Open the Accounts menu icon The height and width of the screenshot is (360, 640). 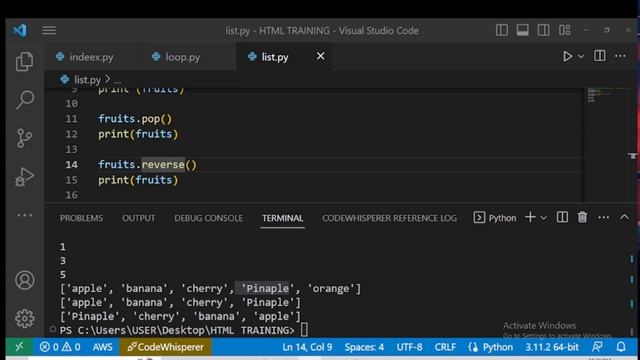24,280
